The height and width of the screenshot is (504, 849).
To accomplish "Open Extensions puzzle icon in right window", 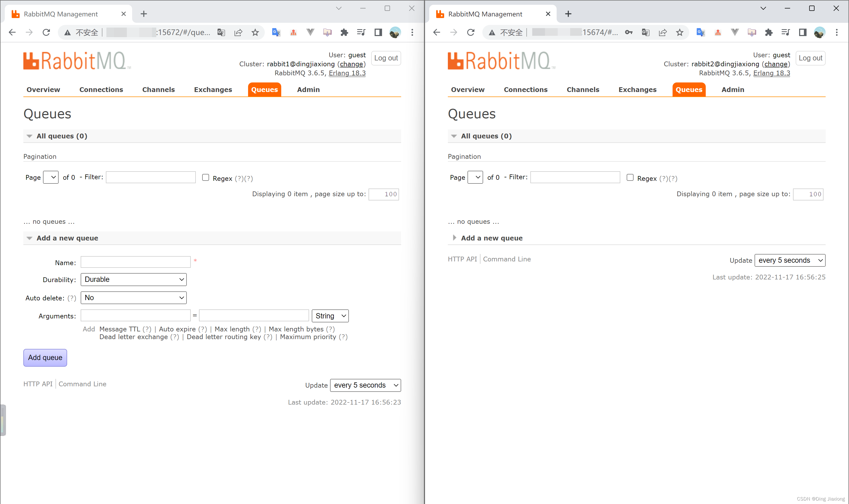I will tap(769, 32).
